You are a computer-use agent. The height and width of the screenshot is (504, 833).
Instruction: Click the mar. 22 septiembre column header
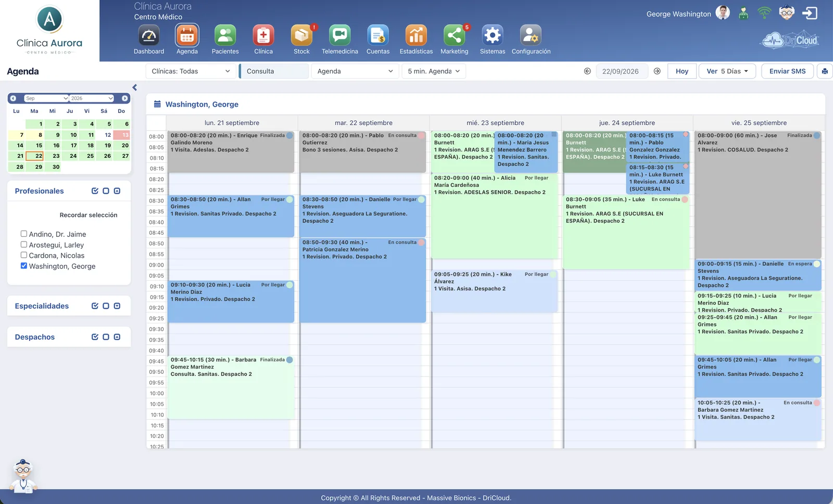click(363, 123)
